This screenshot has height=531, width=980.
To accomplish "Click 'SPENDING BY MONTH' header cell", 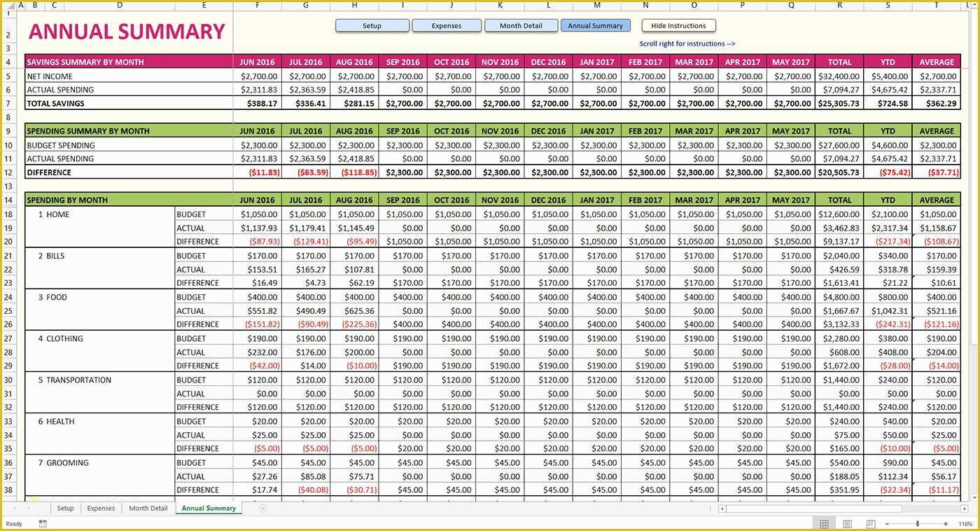I will (129, 200).
